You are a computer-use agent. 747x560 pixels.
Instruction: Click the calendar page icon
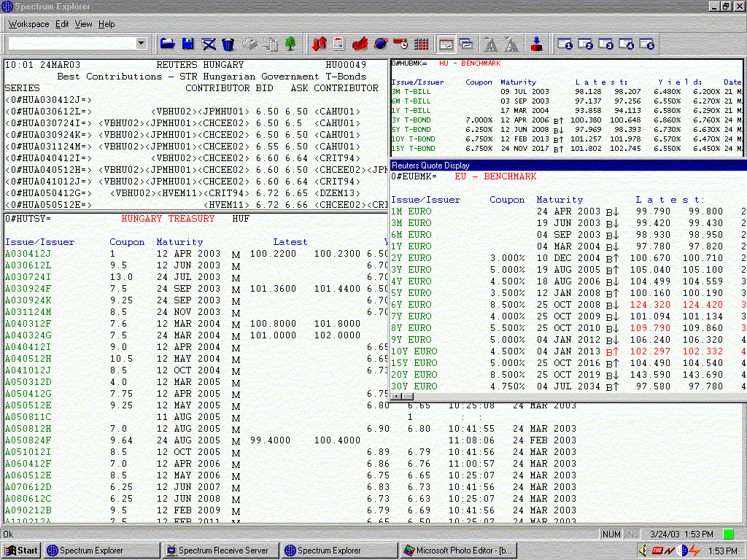coord(338,44)
